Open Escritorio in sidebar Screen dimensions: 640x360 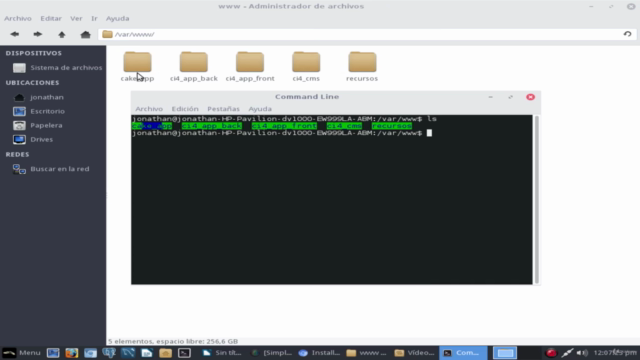39,111
